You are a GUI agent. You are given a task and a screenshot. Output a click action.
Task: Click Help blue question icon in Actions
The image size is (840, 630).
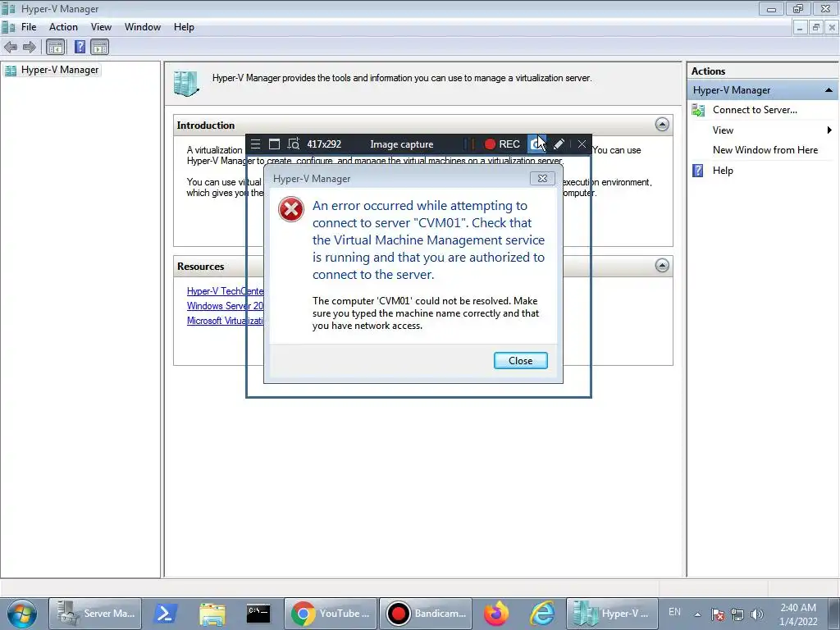(697, 171)
